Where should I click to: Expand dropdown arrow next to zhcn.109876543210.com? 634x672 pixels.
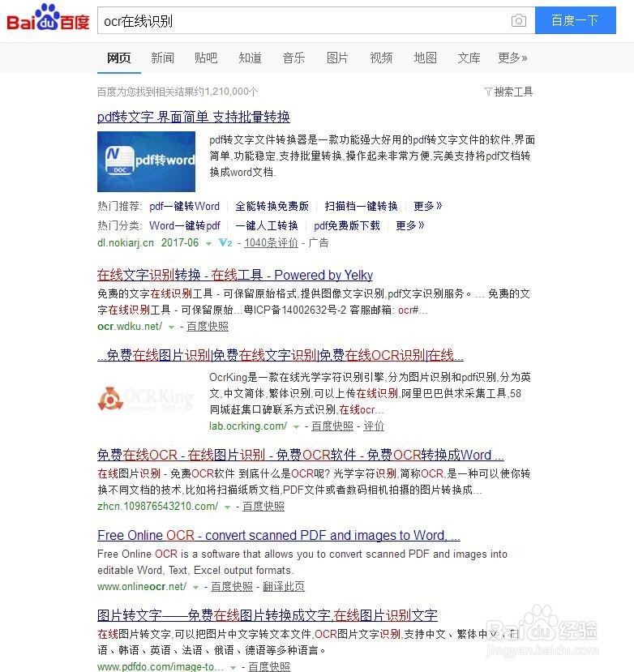point(227,507)
